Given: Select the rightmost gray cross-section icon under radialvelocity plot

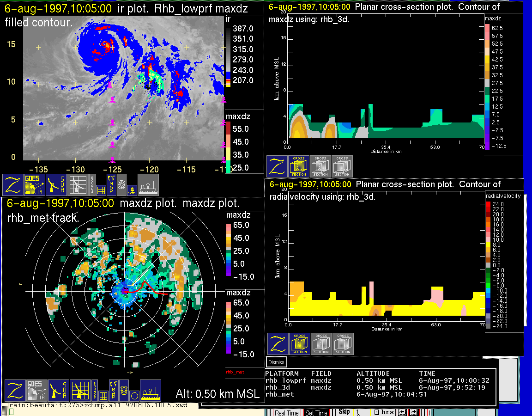Looking at the screenshot, I should 343,344.
